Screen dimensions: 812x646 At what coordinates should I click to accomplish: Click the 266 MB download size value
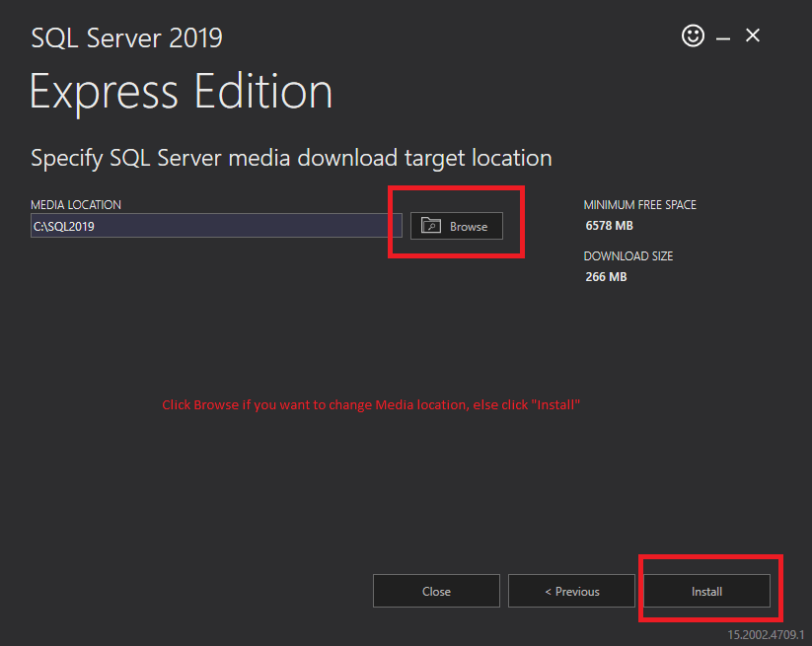[606, 277]
